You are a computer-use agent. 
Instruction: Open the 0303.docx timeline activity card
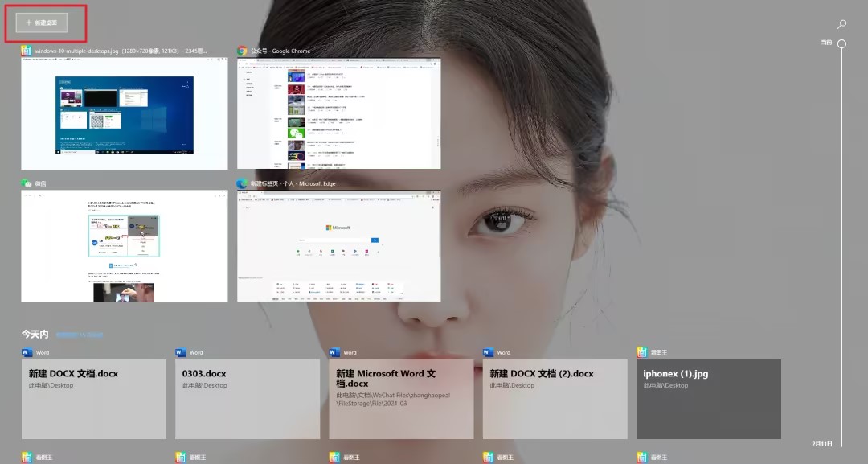coord(247,399)
